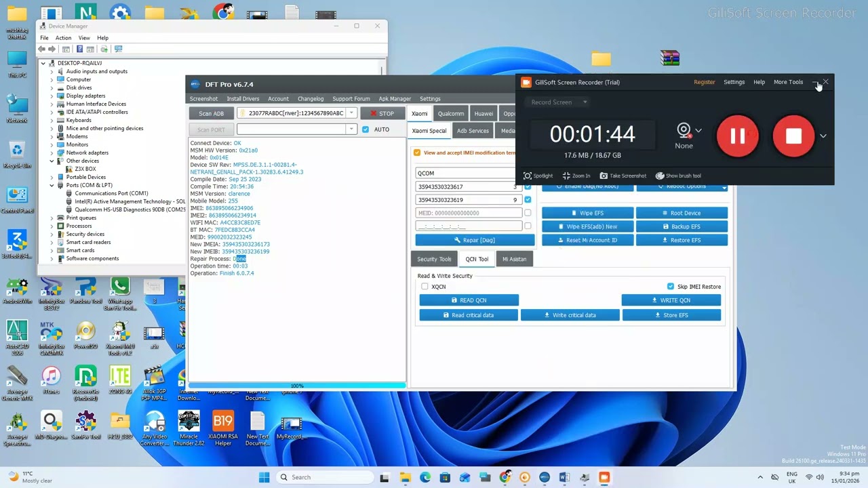Tick the checkbox beside the MAC address field

(x=528, y=226)
